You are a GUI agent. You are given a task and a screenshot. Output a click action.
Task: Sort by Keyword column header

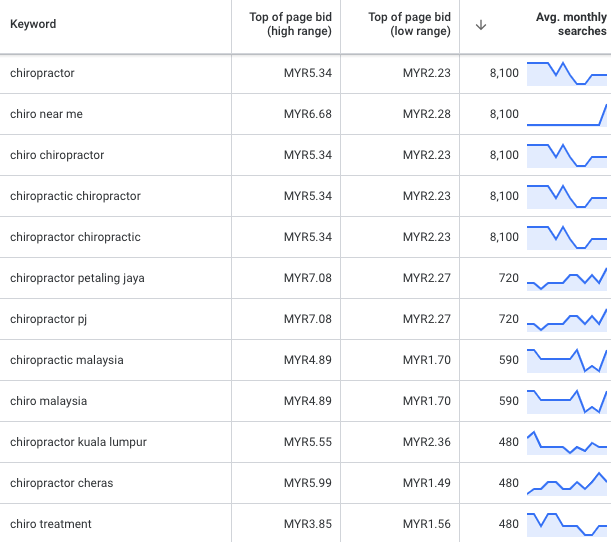pyautogui.click(x=33, y=24)
